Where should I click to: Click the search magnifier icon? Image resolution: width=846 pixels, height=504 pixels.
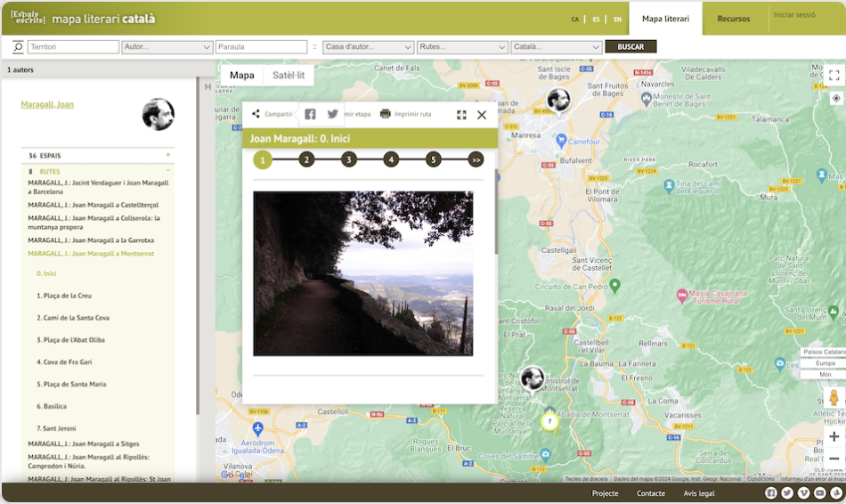pyautogui.click(x=18, y=47)
